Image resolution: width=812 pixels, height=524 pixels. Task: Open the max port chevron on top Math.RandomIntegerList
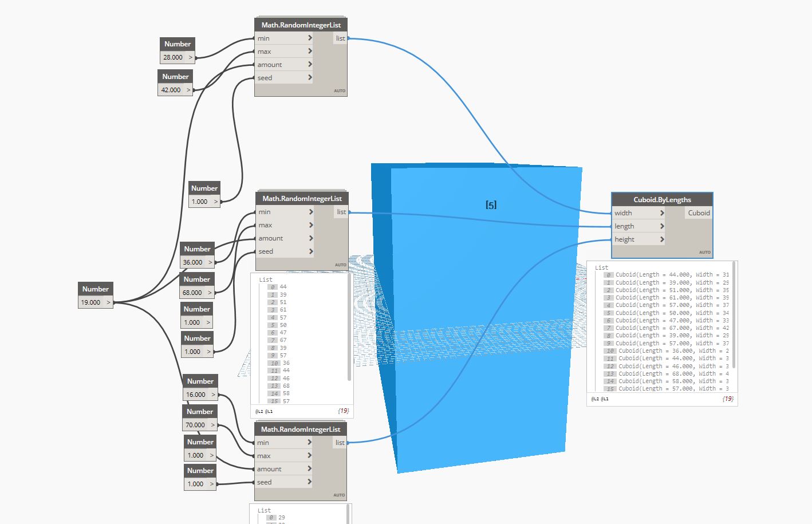coord(310,52)
